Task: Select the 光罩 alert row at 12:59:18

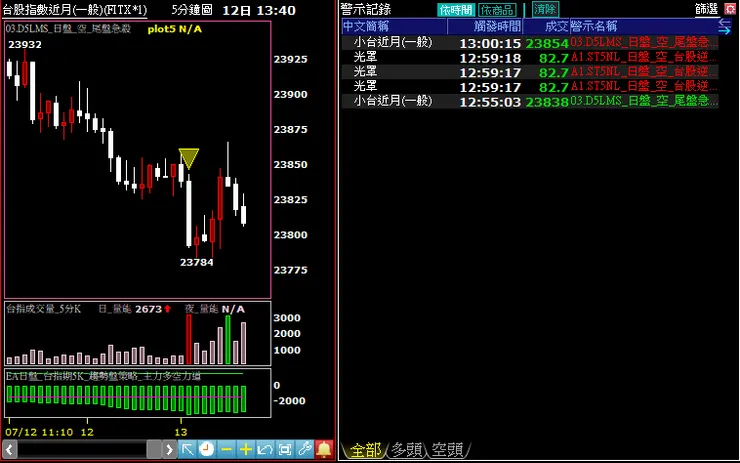Action: click(530, 58)
